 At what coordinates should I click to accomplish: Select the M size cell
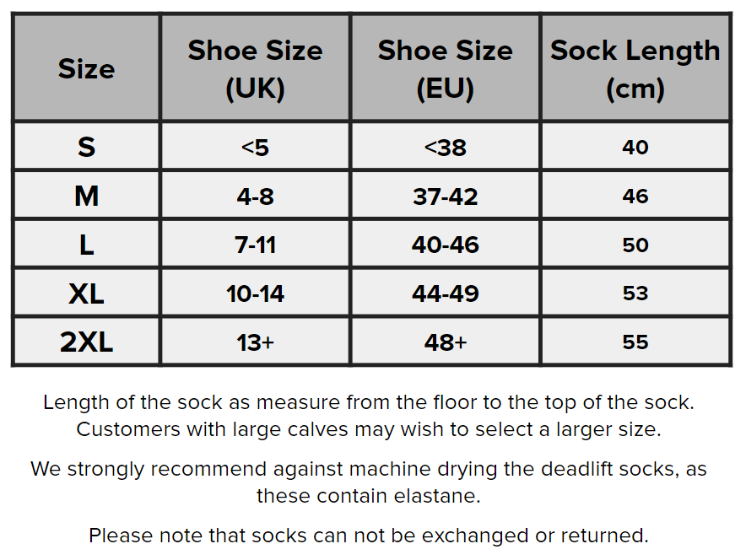click(x=86, y=197)
